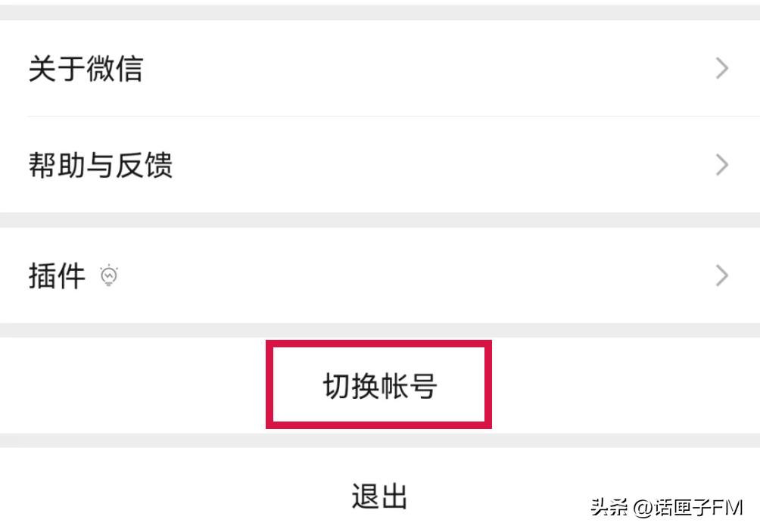Click inside the 切换帐号 highlighted area
This screenshot has width=760, height=532.
[x=378, y=384]
